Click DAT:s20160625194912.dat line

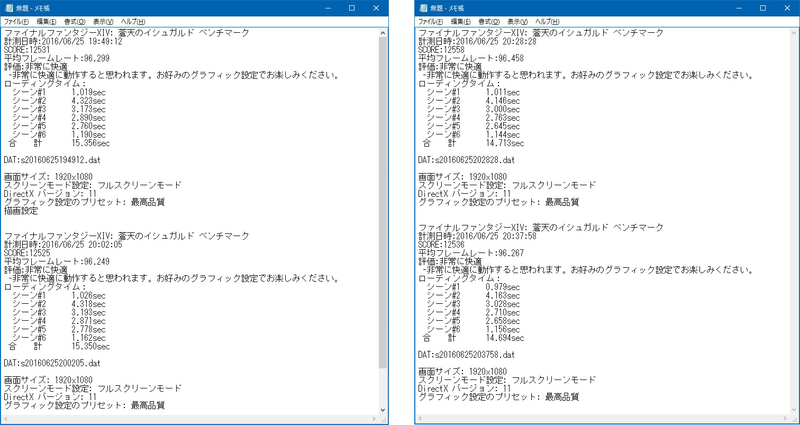pos(52,160)
